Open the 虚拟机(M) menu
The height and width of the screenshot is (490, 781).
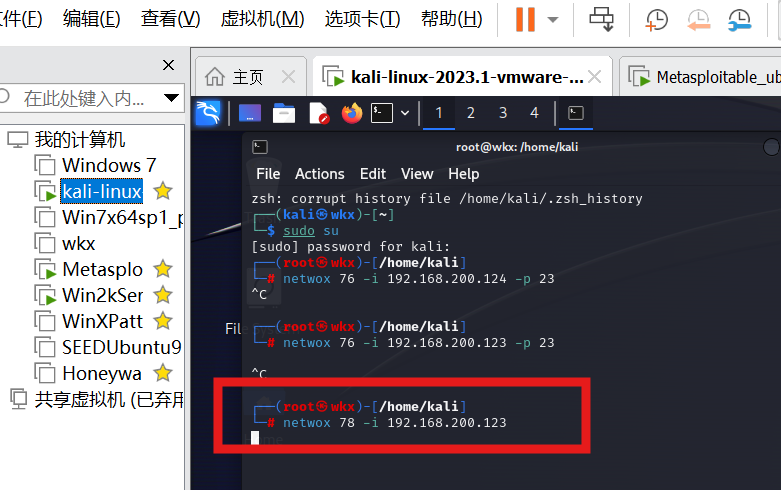(262, 19)
